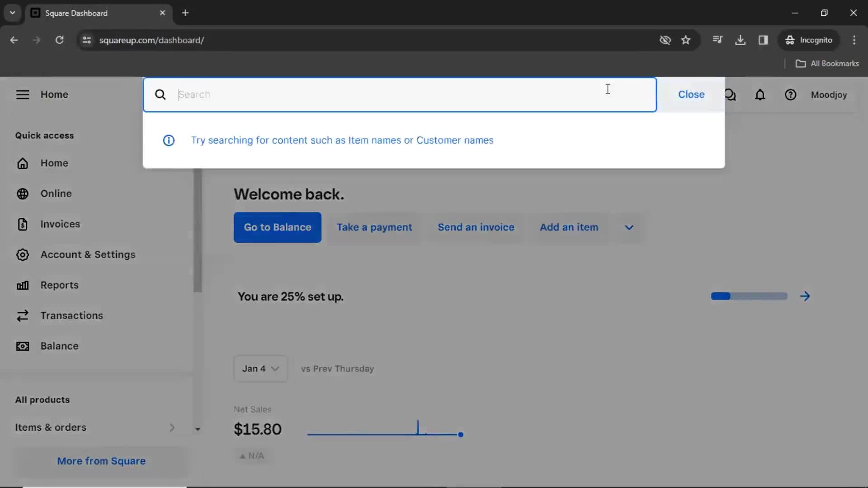The image size is (868, 488).
Task: Expand more quick actions chevron
Action: (629, 227)
